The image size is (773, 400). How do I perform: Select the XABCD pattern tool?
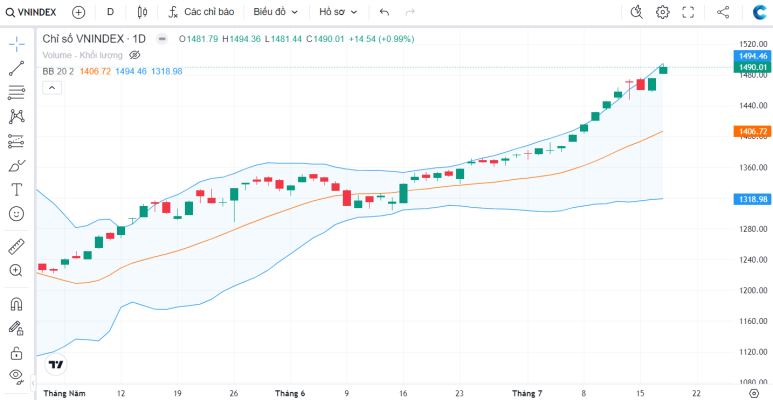17,117
